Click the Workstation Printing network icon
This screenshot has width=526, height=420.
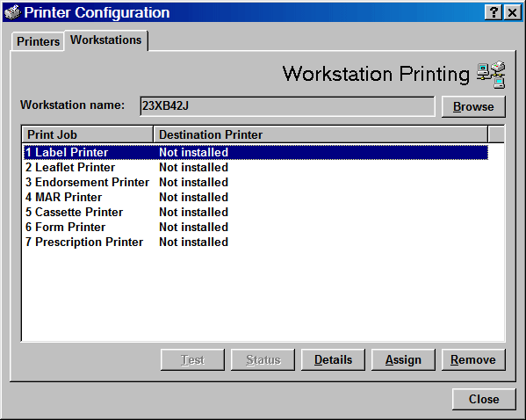(491, 75)
